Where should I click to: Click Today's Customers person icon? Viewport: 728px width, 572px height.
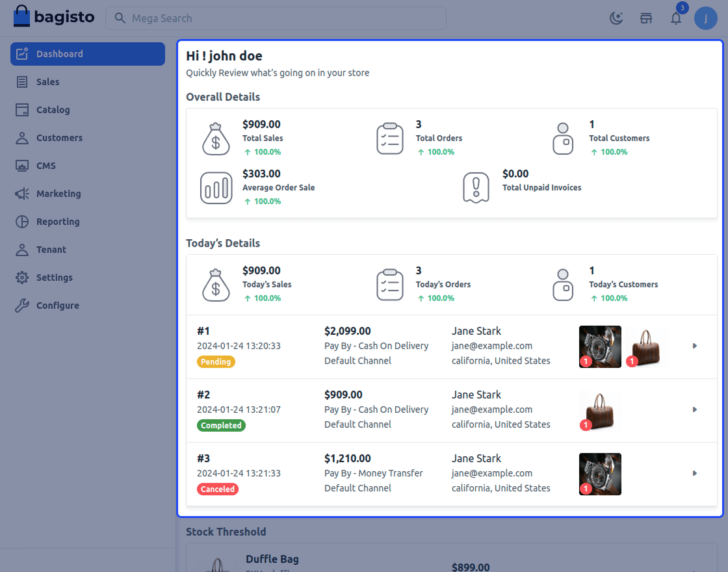click(x=563, y=285)
